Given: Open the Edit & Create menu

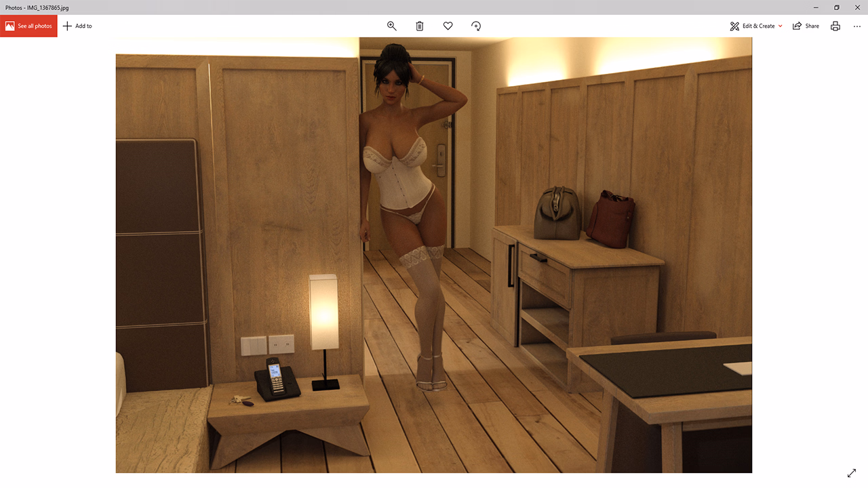Looking at the screenshot, I should (x=756, y=26).
